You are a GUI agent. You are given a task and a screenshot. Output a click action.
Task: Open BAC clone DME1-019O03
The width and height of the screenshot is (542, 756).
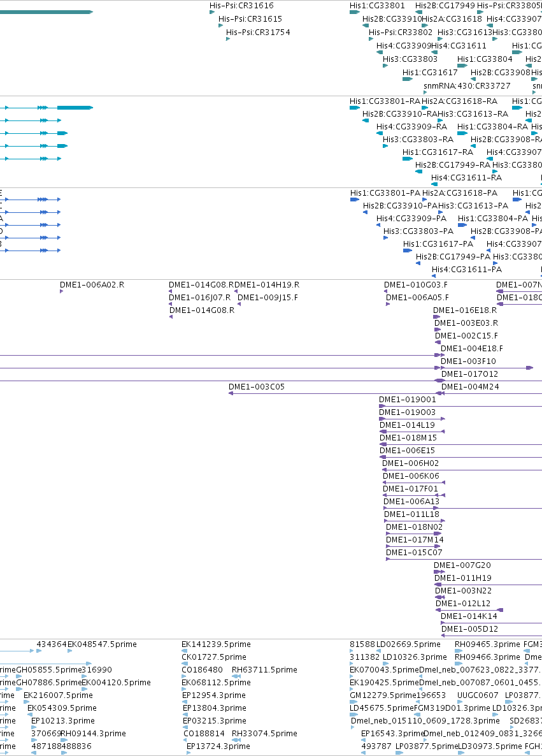(x=407, y=412)
